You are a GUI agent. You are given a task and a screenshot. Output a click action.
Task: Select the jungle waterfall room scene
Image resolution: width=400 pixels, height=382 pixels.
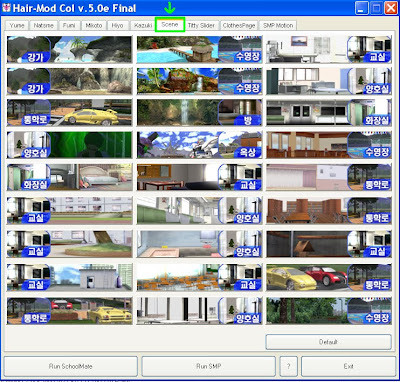[199, 113]
